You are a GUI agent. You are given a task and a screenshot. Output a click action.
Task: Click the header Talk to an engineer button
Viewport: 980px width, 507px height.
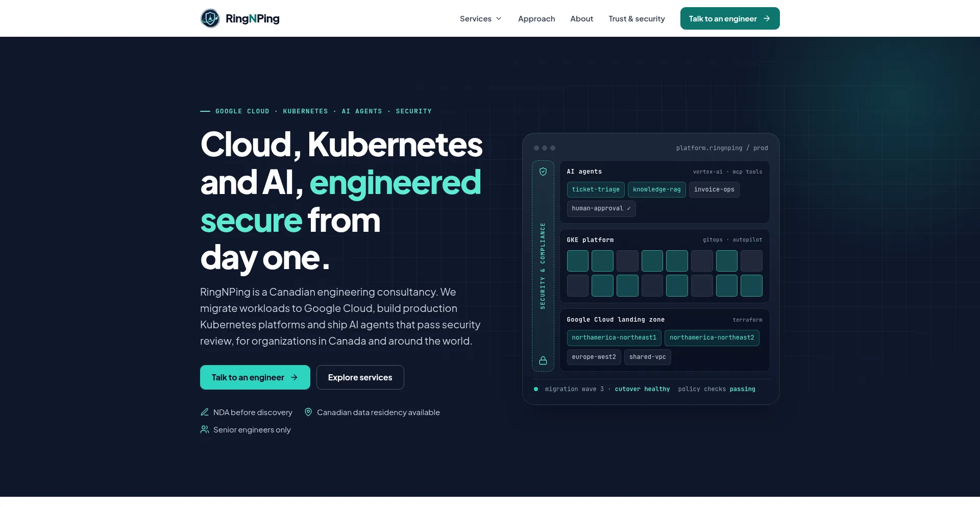pyautogui.click(x=730, y=18)
